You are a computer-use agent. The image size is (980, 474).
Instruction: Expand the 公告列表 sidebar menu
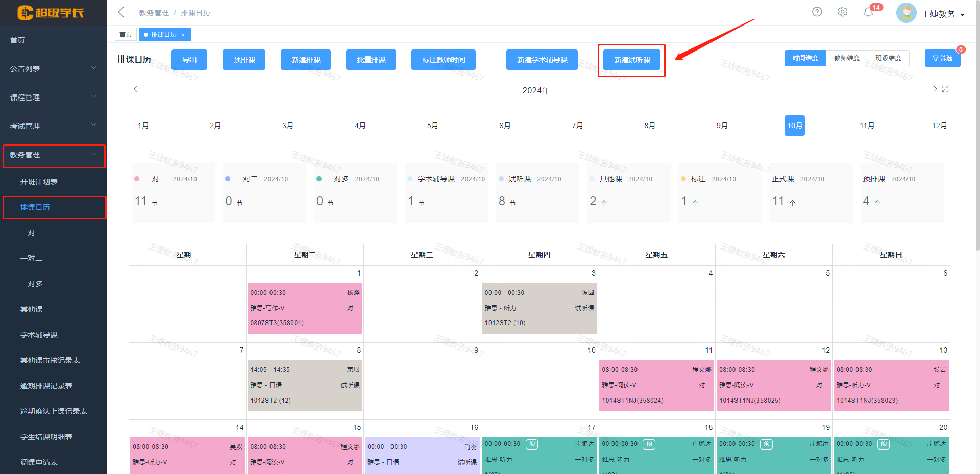[x=53, y=68]
